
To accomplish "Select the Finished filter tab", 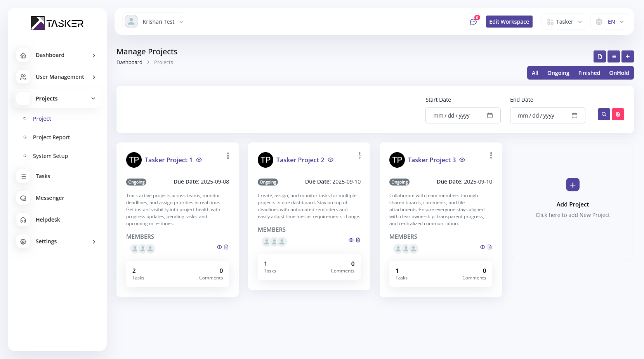I will (x=589, y=73).
